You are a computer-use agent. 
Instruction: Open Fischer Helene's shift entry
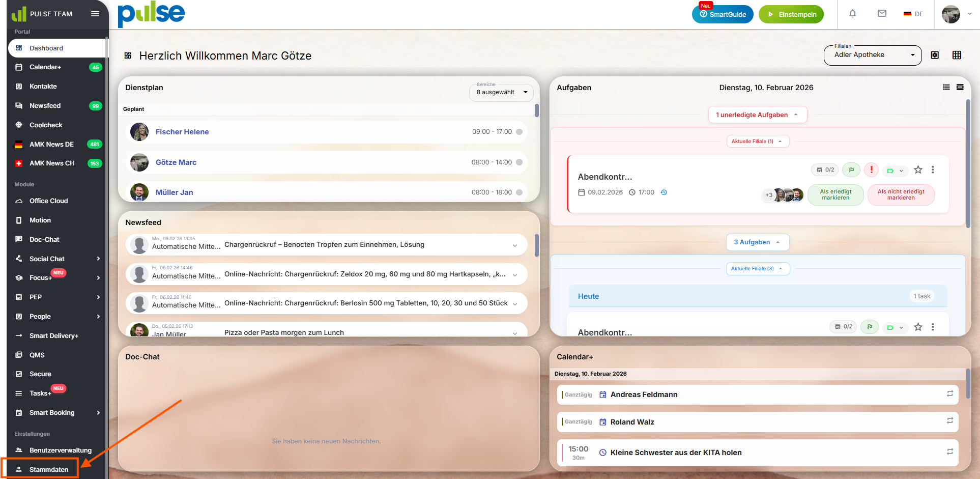click(x=326, y=132)
